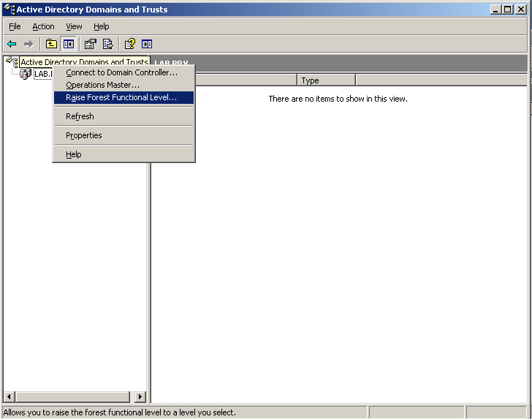Screen dimensions: 532x419
Task: Click the Forward arrow toolbar icon
Action: point(28,44)
